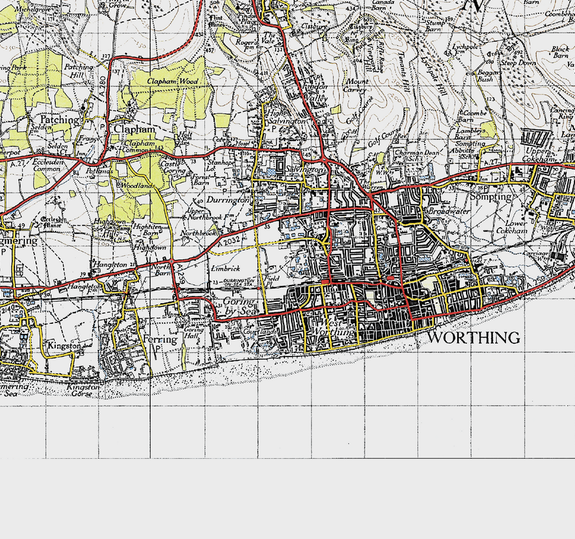The height and width of the screenshot is (539, 575).
Task: Click the Highdown label
Action: click(150, 248)
